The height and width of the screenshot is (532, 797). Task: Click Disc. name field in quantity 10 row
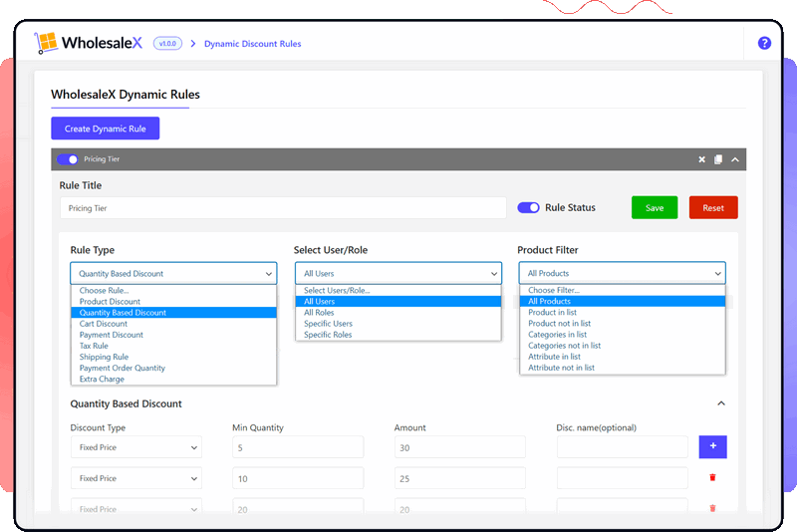(622, 478)
